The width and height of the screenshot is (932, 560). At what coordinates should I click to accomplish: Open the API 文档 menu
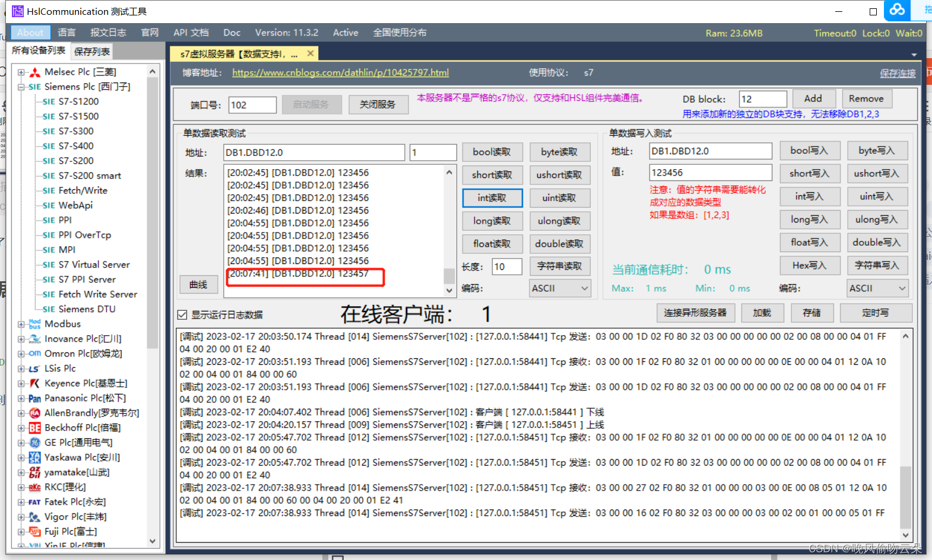click(191, 33)
